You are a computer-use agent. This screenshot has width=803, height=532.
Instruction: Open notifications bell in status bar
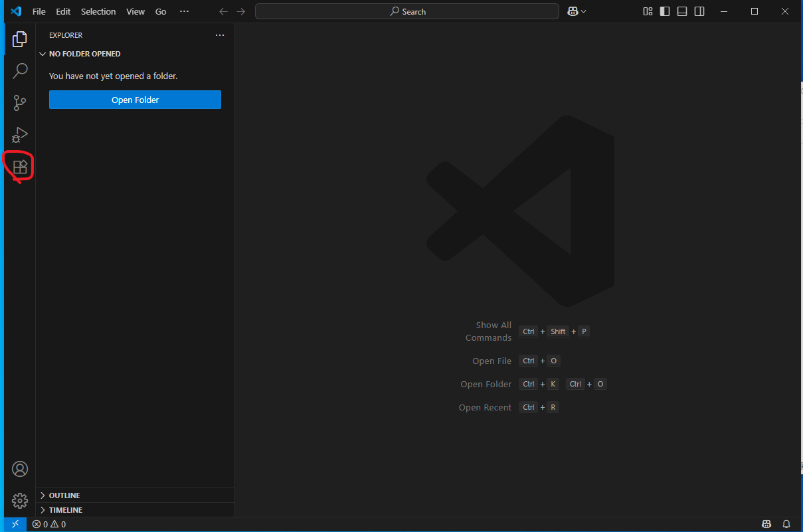786,524
